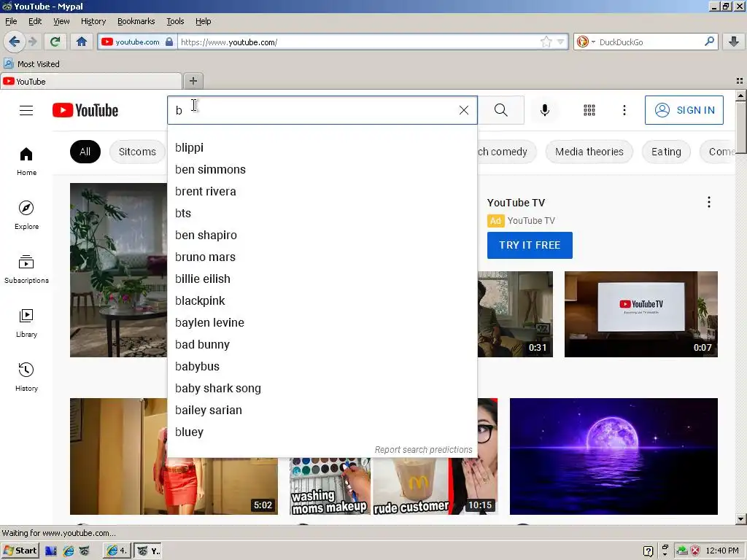Open the Help menu
Image resolution: width=747 pixels, height=560 pixels.
tap(204, 21)
